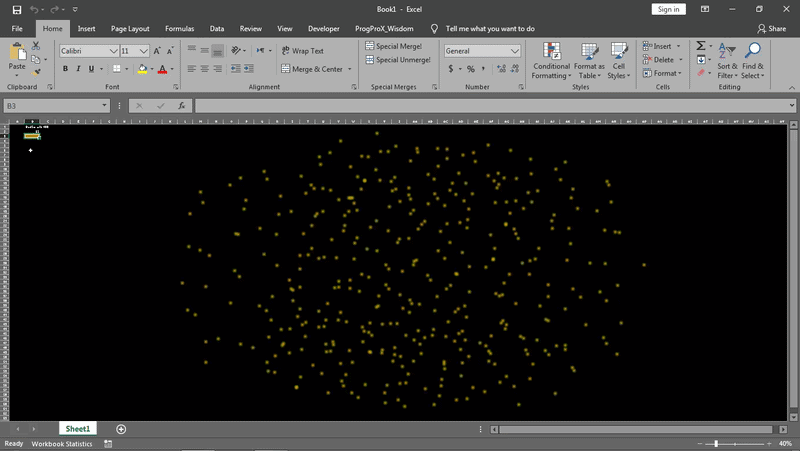The height and width of the screenshot is (451, 800).
Task: Click the Paste clipboard icon
Action: [x=17, y=52]
